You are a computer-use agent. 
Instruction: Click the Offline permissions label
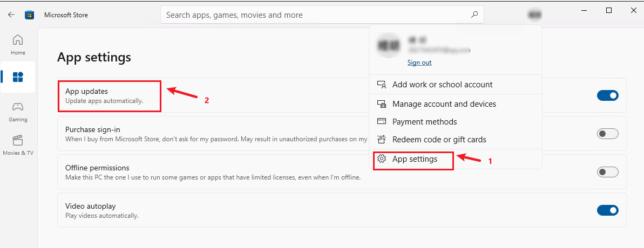97,168
